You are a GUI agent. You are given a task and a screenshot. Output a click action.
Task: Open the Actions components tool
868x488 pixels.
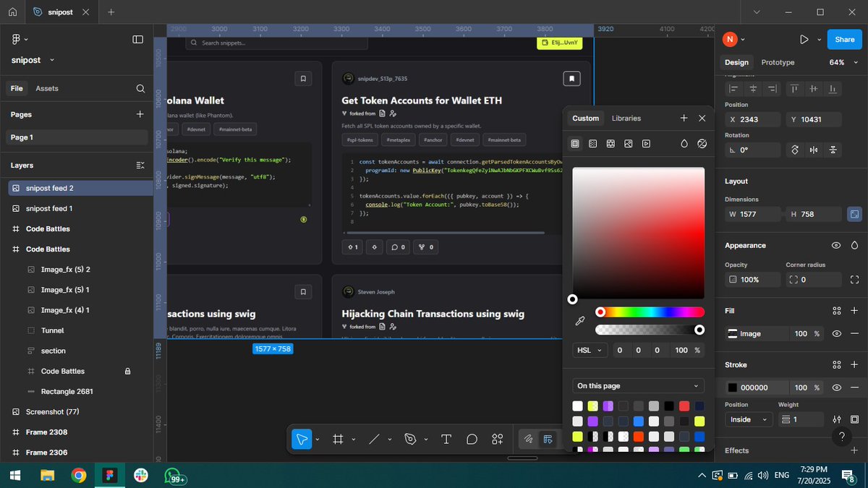coord(498,439)
